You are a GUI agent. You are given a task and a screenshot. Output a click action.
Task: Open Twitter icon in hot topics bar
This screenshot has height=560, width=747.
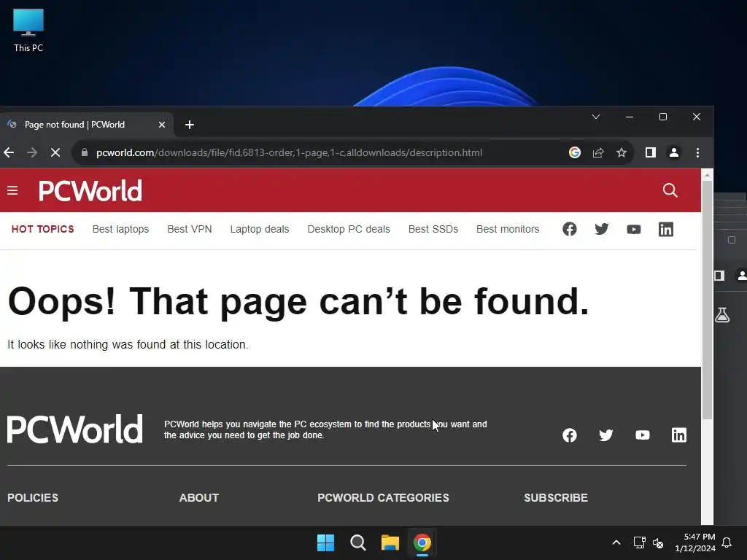(x=601, y=229)
